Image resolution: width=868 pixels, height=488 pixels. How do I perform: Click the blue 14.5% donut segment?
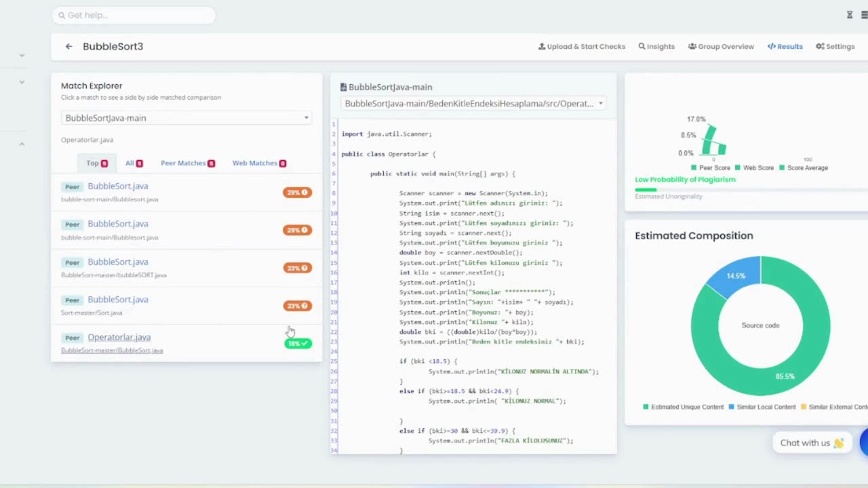(x=736, y=275)
